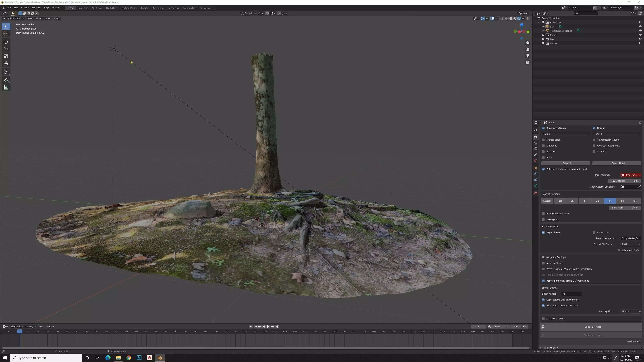Viewport: 644px width, 362px height.
Task: Open Photoshop from the taskbar
Action: pyautogui.click(x=139, y=358)
